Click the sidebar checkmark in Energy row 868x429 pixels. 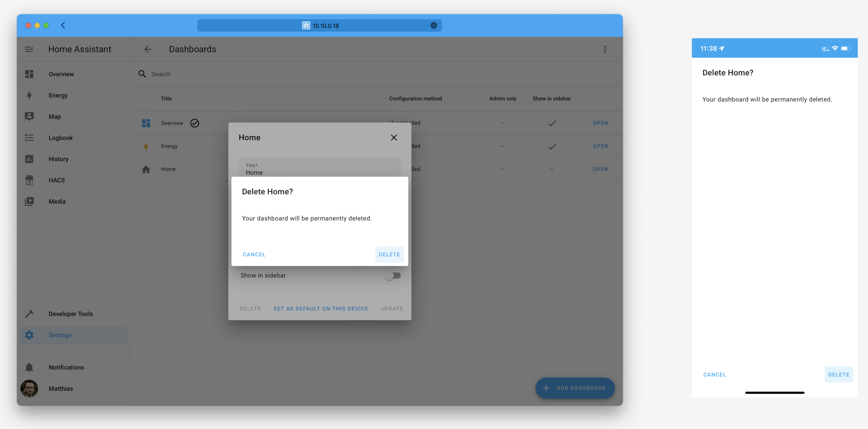click(x=552, y=146)
